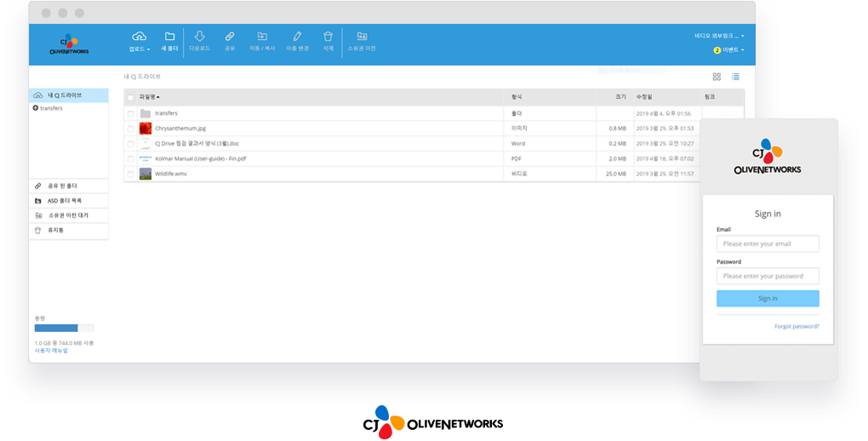Click the Forgot password? link
Viewport: 868px width, 441px height.
click(x=797, y=326)
